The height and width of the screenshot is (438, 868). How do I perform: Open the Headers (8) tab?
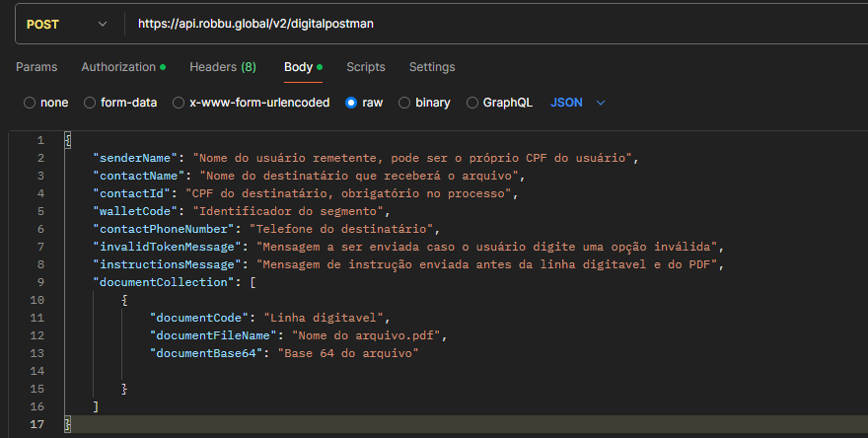pyautogui.click(x=222, y=67)
